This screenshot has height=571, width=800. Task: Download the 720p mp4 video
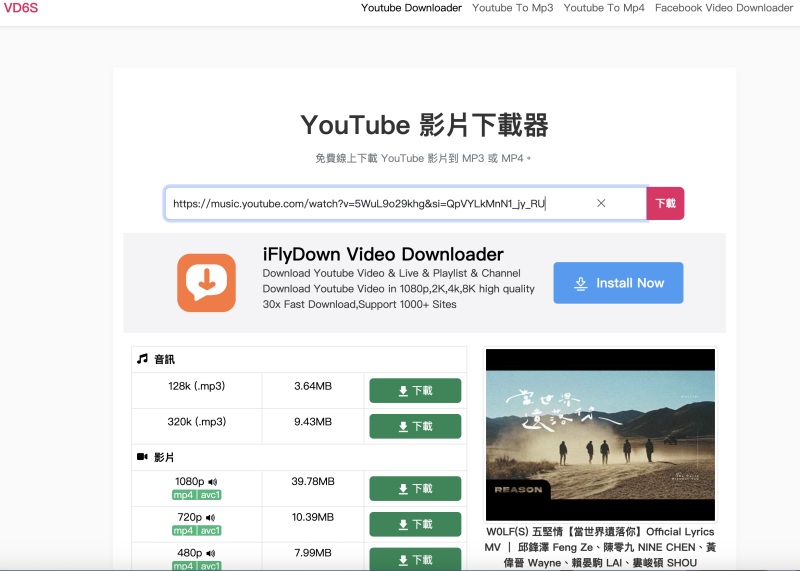pyautogui.click(x=415, y=524)
